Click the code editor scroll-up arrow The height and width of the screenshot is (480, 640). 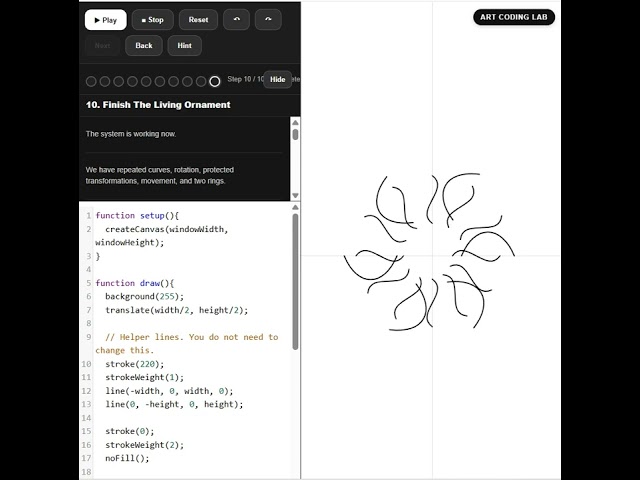pyautogui.click(x=295, y=207)
